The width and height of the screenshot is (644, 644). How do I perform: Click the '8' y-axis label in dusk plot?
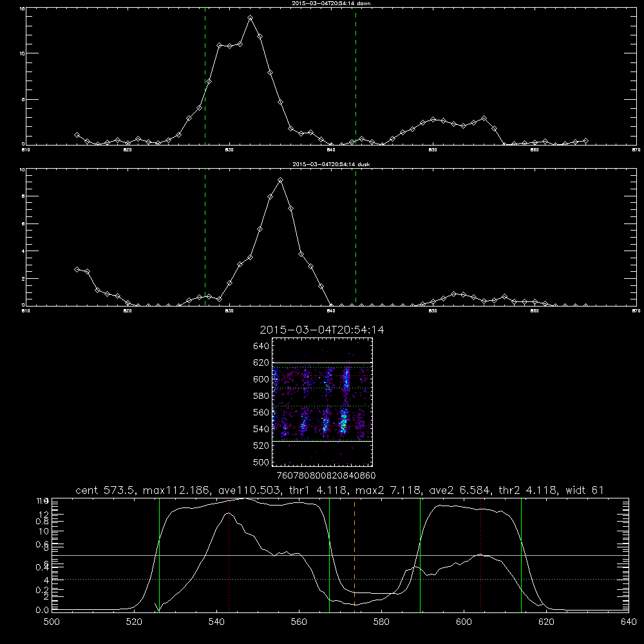click(x=23, y=196)
